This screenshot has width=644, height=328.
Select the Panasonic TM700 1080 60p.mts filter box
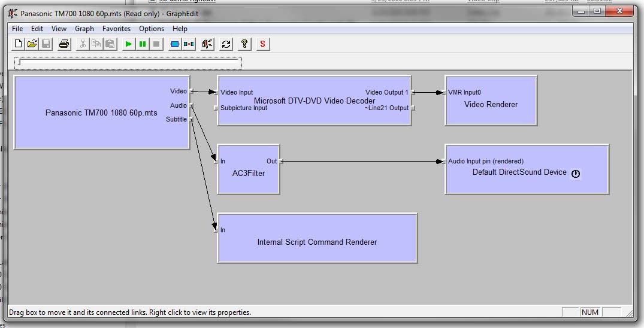pos(101,113)
